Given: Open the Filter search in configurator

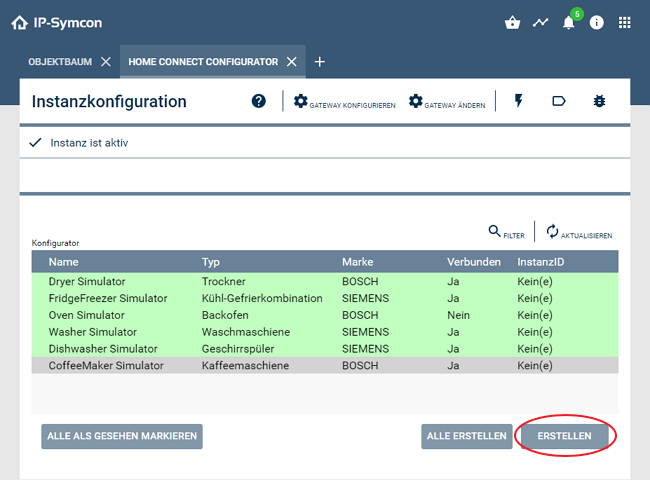Looking at the screenshot, I should click(506, 232).
